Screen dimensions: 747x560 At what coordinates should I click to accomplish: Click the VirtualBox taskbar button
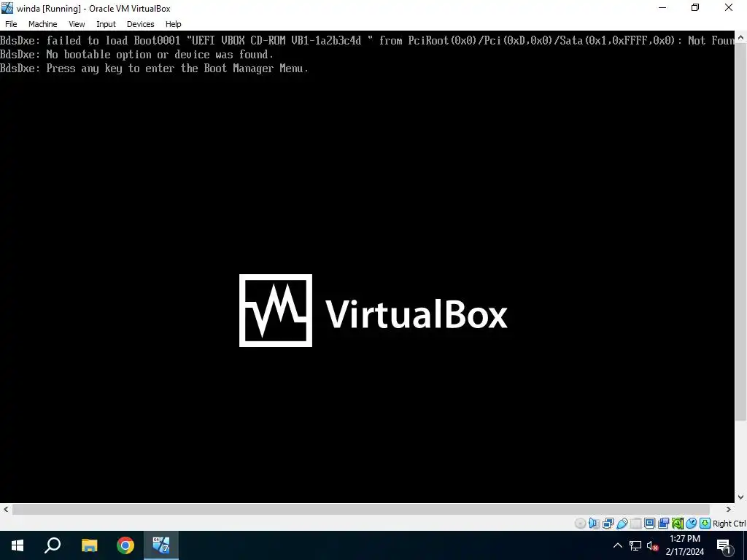[x=161, y=545]
